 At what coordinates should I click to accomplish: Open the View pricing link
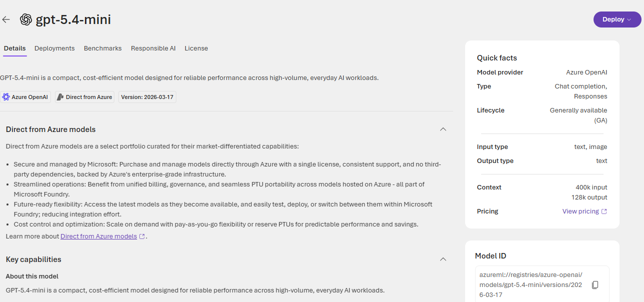[580, 211]
